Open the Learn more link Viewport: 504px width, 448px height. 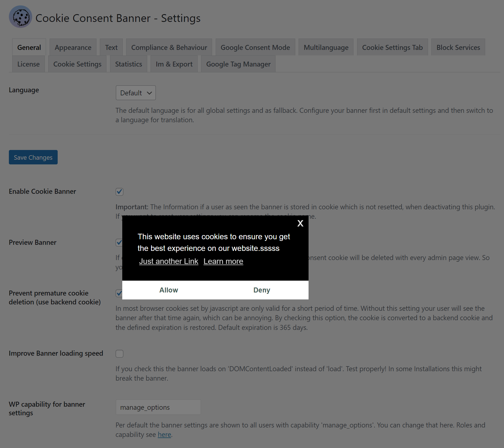(223, 261)
